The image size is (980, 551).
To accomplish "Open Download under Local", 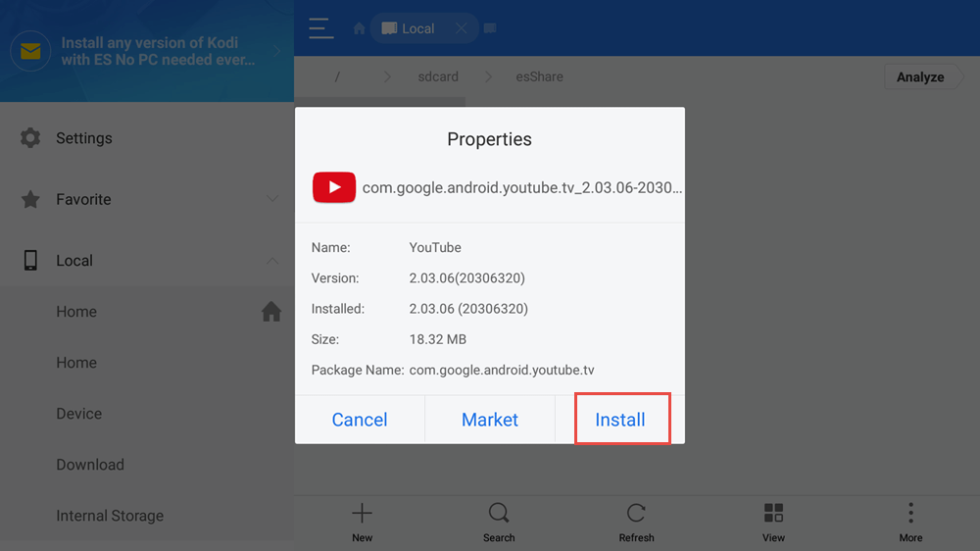I will [147, 465].
